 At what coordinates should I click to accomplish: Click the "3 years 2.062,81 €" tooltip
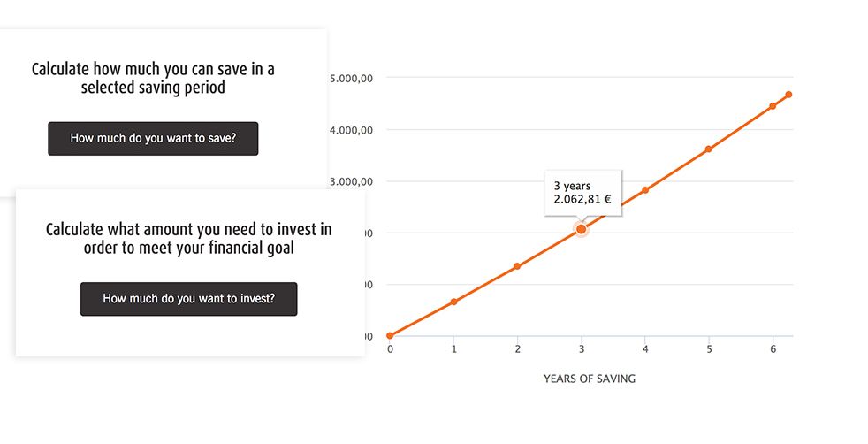(582, 193)
